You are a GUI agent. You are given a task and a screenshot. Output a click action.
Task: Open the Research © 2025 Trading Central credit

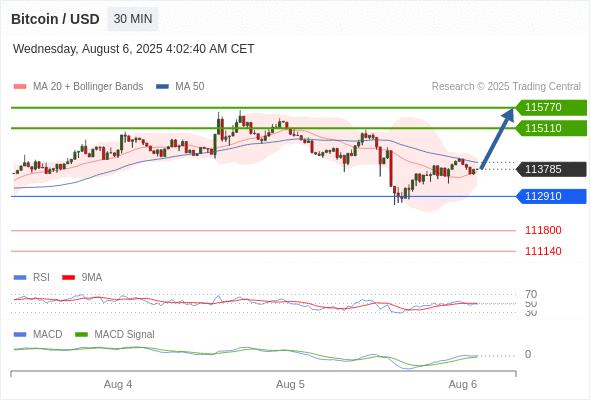click(x=506, y=87)
